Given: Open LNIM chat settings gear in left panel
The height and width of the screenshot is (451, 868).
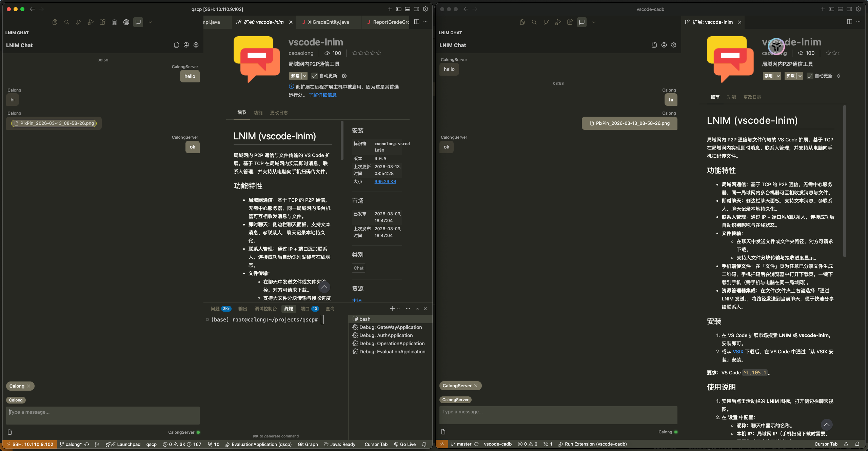Looking at the screenshot, I should point(196,45).
